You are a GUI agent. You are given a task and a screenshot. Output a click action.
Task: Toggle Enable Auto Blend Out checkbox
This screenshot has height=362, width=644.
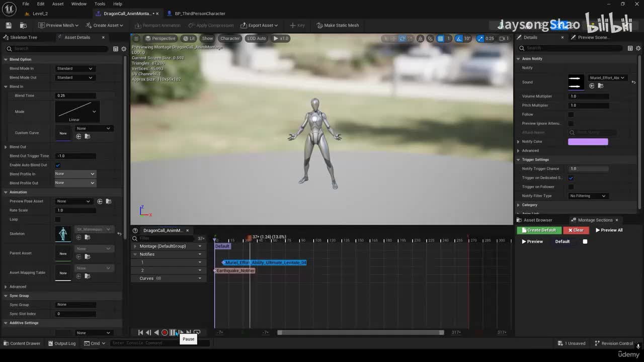click(57, 165)
